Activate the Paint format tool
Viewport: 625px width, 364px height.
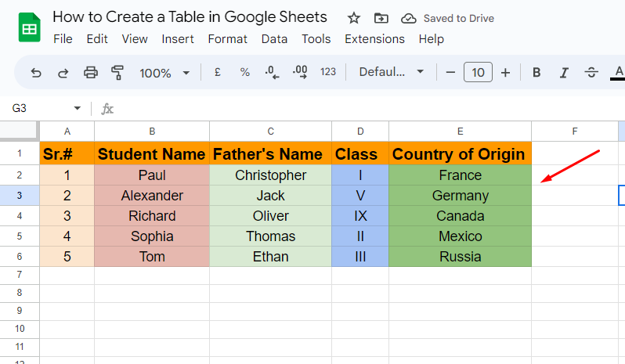(117, 73)
